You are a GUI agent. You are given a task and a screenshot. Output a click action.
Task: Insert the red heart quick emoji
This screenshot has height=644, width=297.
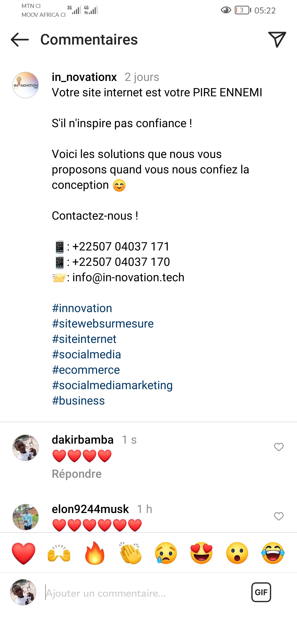[24, 553]
